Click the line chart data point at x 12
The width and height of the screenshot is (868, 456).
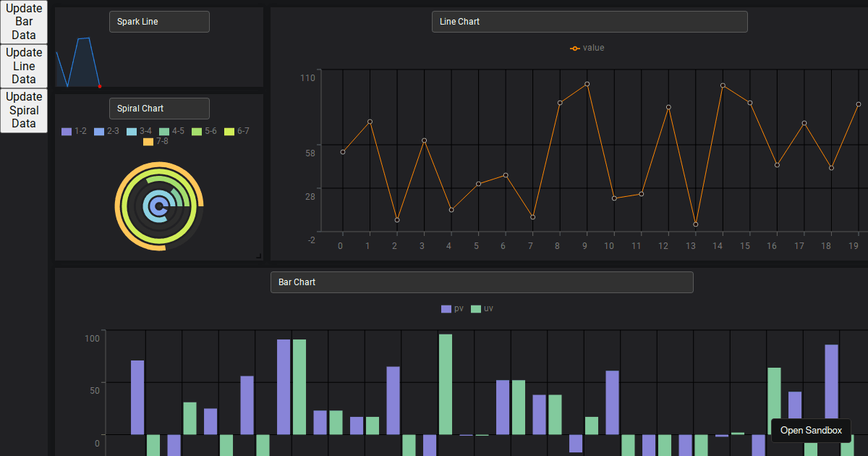(x=668, y=107)
